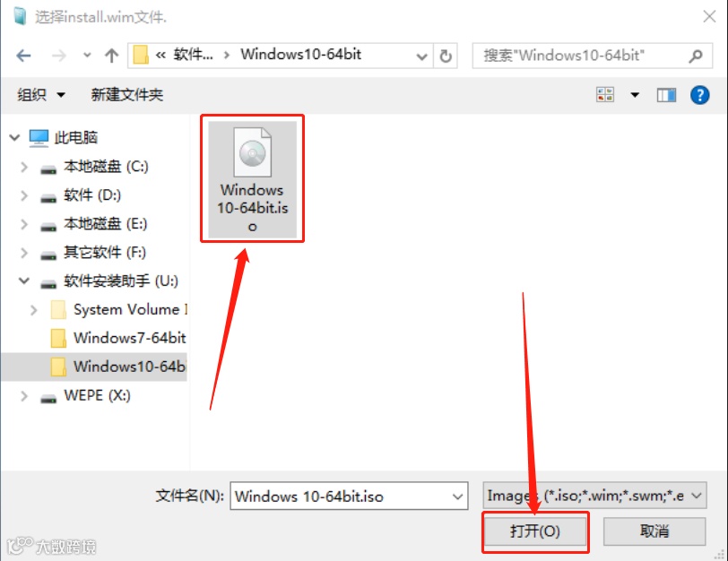Expand the 本地磁盘 (C:) tree node
Image resolution: width=728 pixels, height=561 pixels.
[24, 167]
